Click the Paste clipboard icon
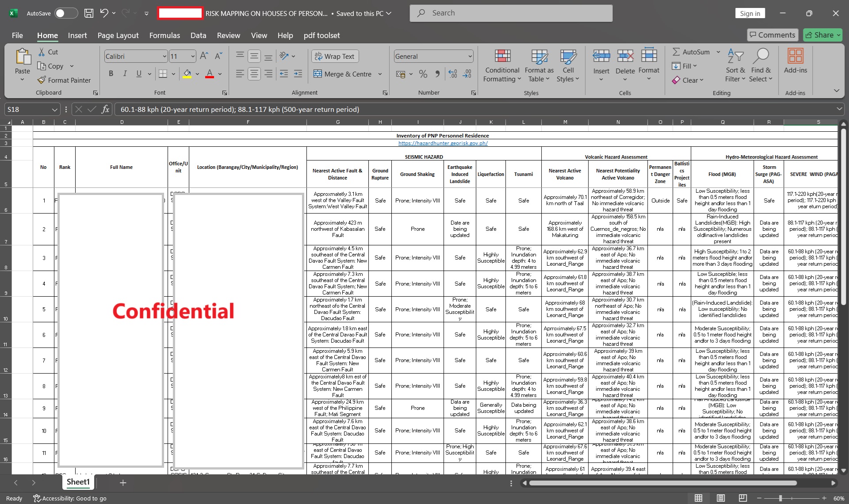Screen dimensions: 849x504 (23, 57)
